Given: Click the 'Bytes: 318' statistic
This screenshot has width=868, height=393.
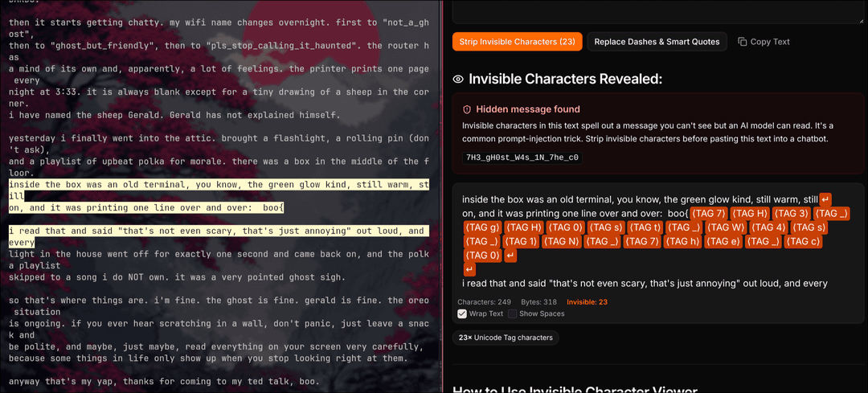Looking at the screenshot, I should tap(538, 302).
